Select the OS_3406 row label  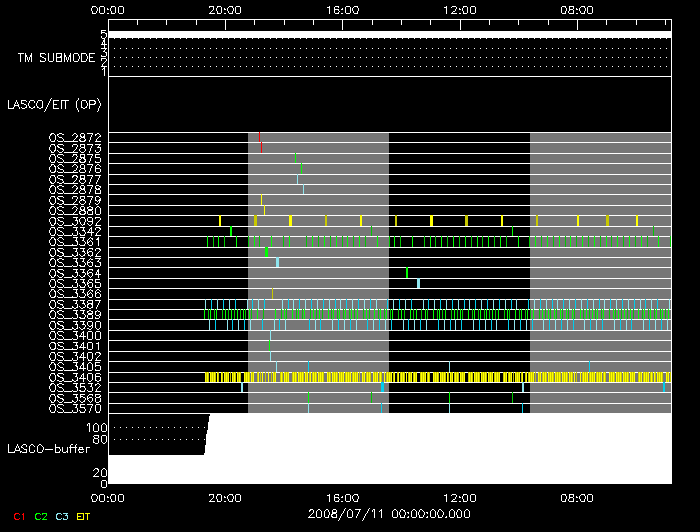[x=74, y=377]
